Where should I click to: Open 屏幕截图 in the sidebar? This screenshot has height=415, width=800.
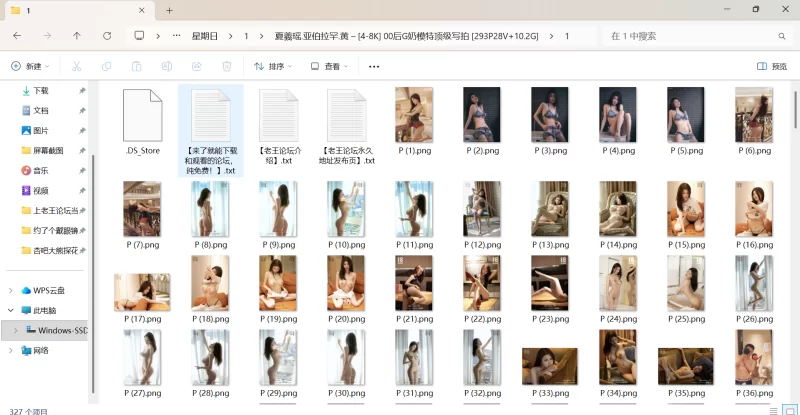(48, 151)
